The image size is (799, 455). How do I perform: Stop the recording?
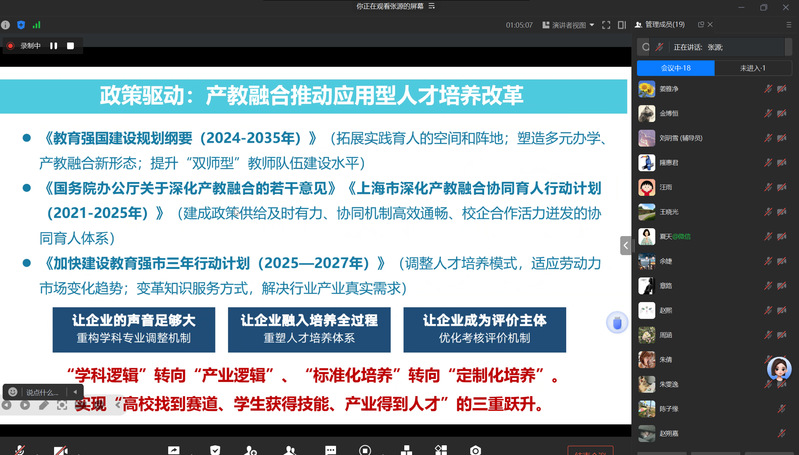pos(70,46)
